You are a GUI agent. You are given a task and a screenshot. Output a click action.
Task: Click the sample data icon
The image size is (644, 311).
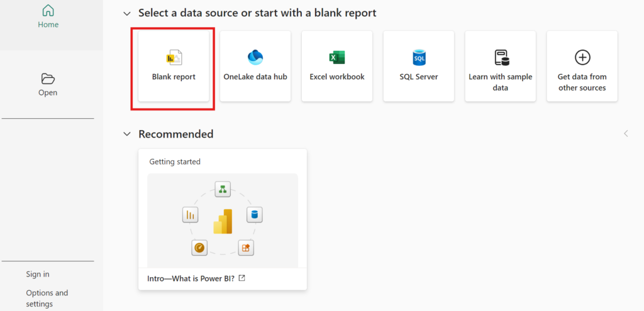pos(501,57)
